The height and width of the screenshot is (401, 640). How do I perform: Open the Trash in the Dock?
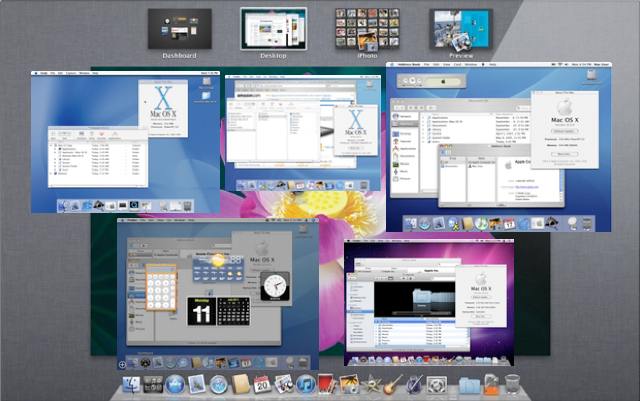pos(512,385)
